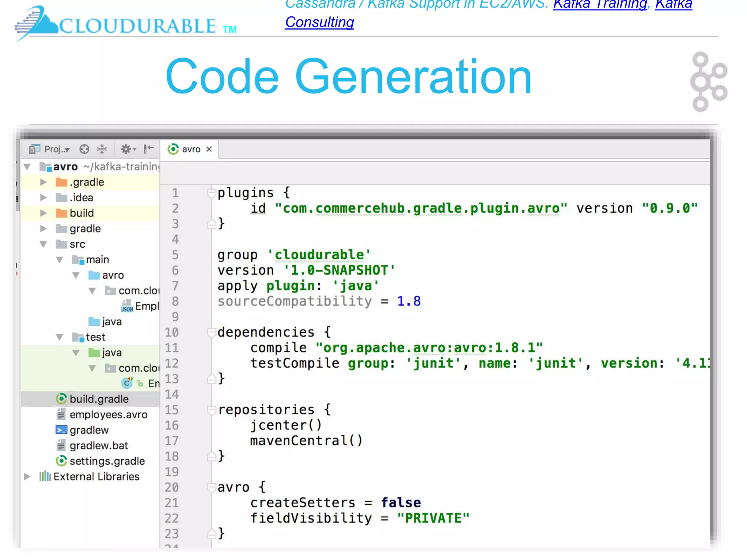Screen dimensions: 747x560
Task: Collapse the src folder
Action: pos(43,244)
